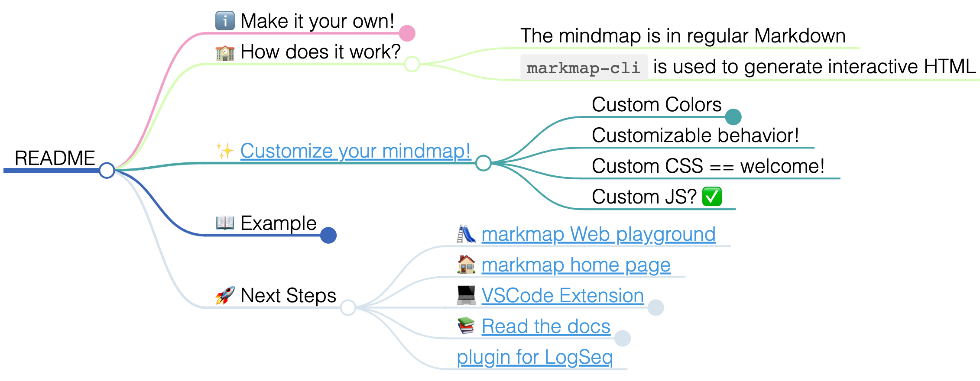Click the 'Customizable behavior!' text
This screenshot has width=980, height=381.
(695, 136)
